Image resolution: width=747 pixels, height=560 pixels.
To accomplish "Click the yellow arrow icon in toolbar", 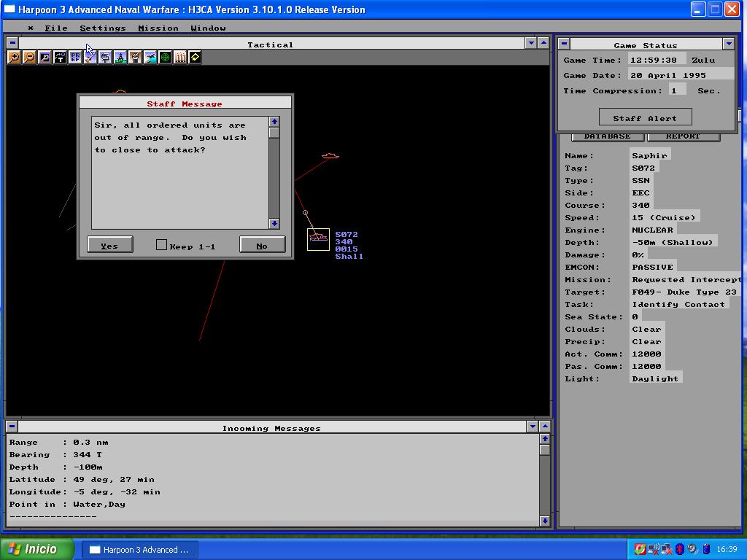I will [x=195, y=58].
